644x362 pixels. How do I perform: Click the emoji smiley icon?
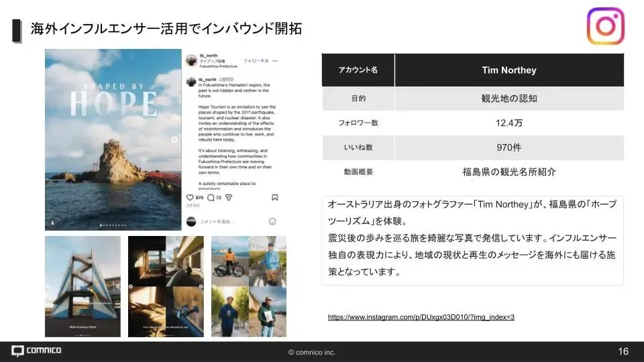(x=272, y=222)
